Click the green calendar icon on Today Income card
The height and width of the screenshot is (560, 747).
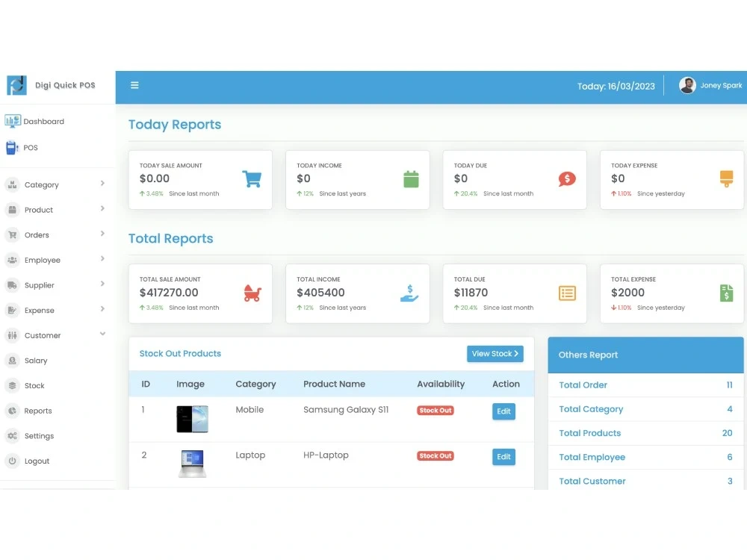411,179
